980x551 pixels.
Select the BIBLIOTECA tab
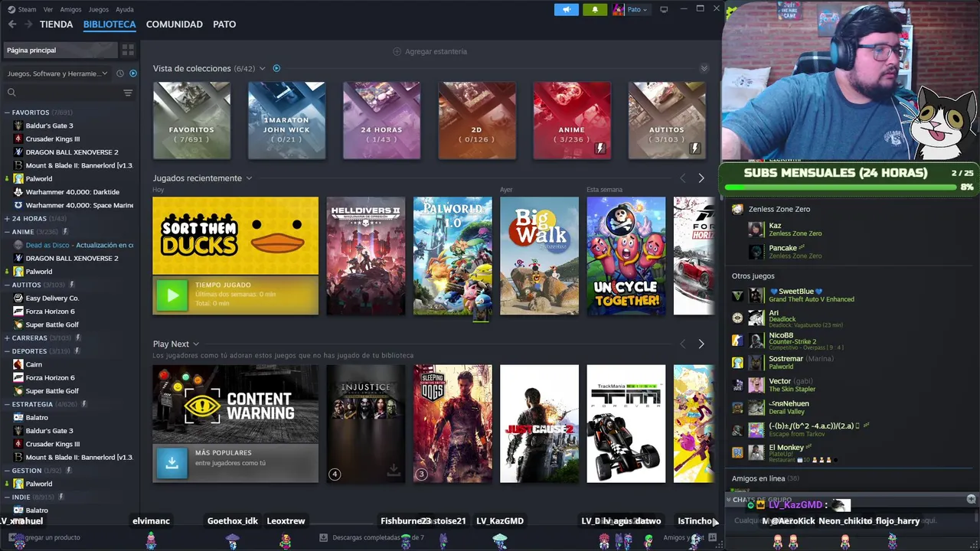click(x=109, y=24)
